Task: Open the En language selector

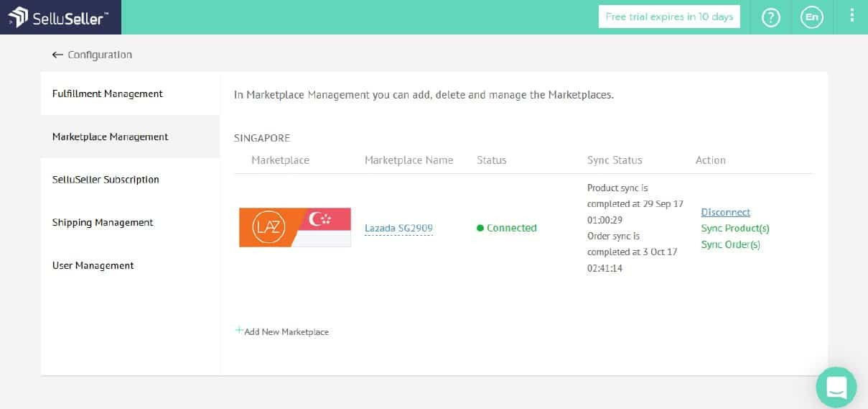Action: click(x=812, y=17)
